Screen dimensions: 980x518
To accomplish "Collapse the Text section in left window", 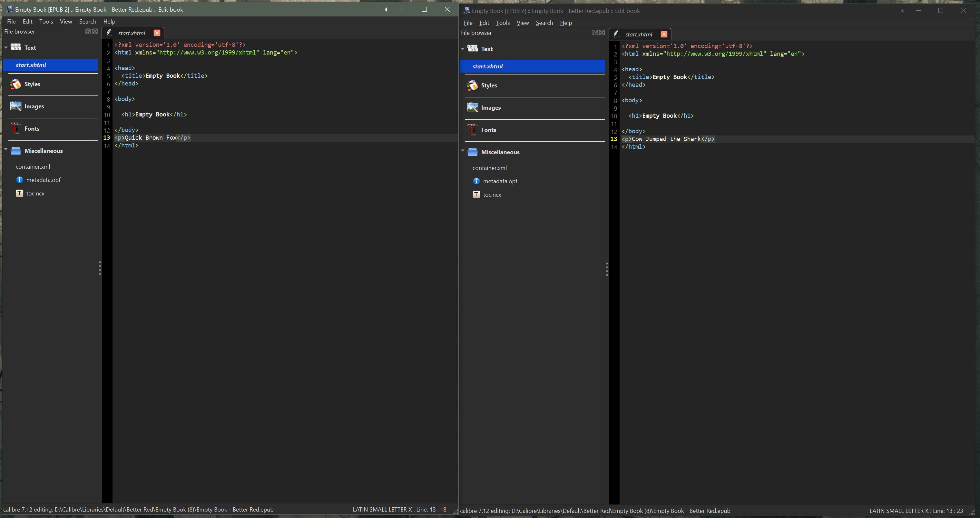I will pos(6,48).
